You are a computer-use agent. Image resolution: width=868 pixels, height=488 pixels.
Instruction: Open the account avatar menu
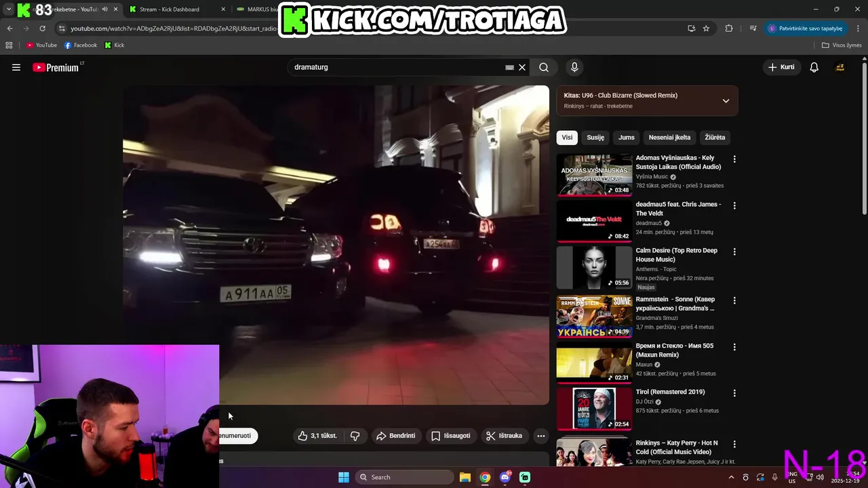click(x=840, y=67)
